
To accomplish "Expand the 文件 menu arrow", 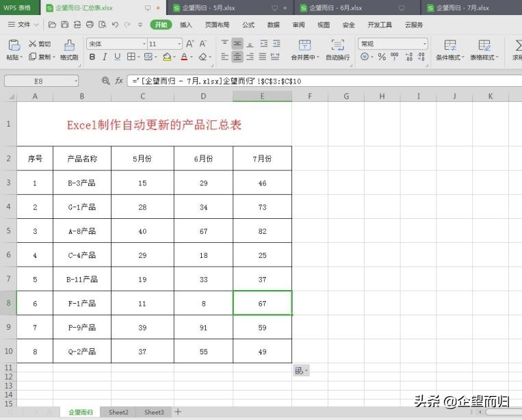I will click(37, 25).
